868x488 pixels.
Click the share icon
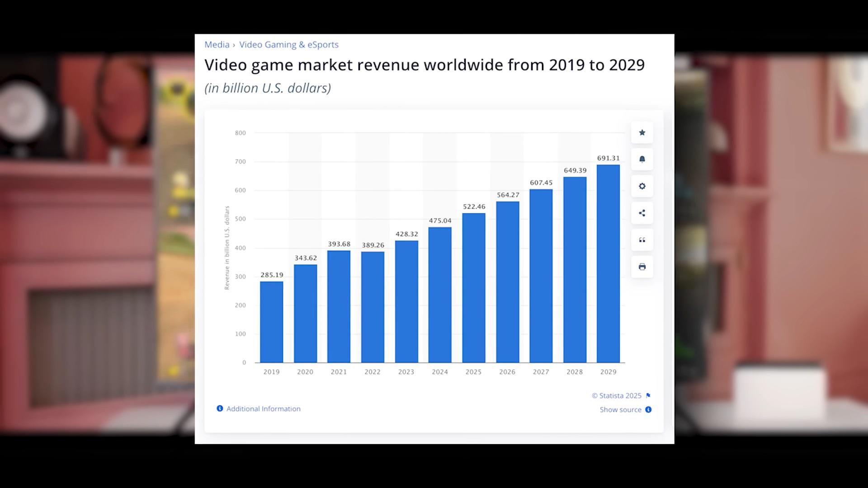coord(642,213)
